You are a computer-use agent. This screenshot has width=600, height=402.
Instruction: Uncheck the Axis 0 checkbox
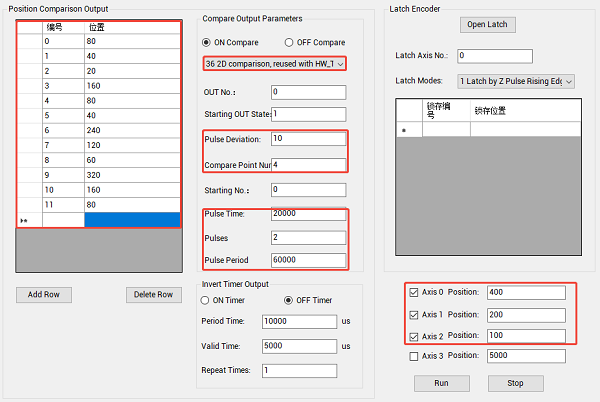(x=414, y=293)
